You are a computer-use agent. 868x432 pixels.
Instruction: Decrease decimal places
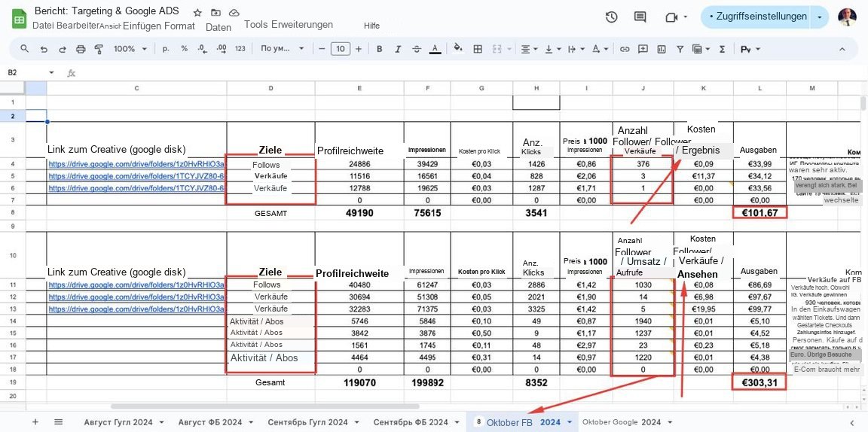203,49
